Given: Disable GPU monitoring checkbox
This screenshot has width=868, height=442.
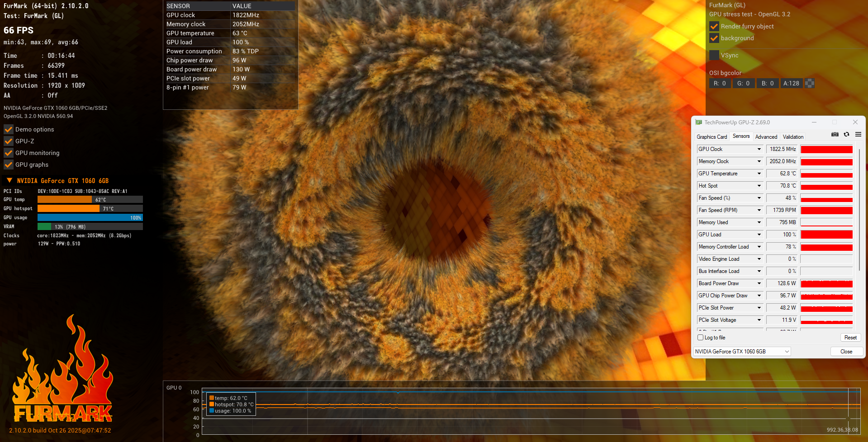Looking at the screenshot, I should point(8,153).
